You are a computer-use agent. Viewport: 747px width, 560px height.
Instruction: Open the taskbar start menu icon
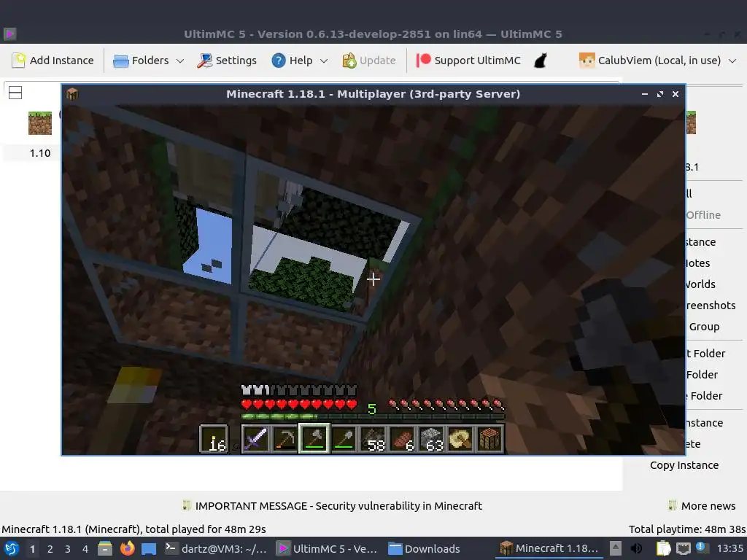click(x=12, y=548)
